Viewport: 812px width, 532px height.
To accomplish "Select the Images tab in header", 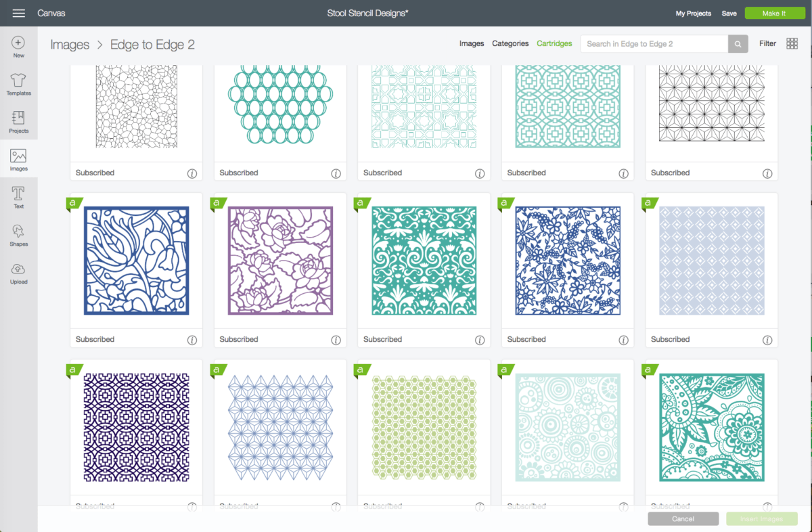I will coord(472,44).
